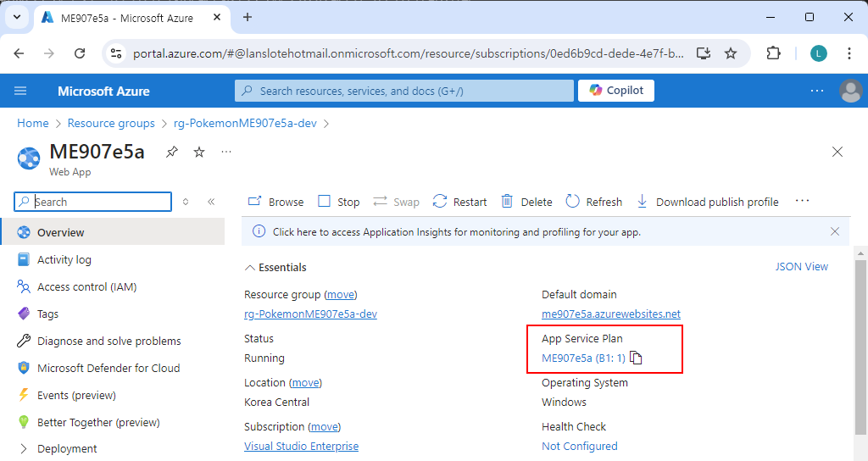Open Copilot in Azure portal
Viewport: 868px width, 461px height.
tap(616, 91)
